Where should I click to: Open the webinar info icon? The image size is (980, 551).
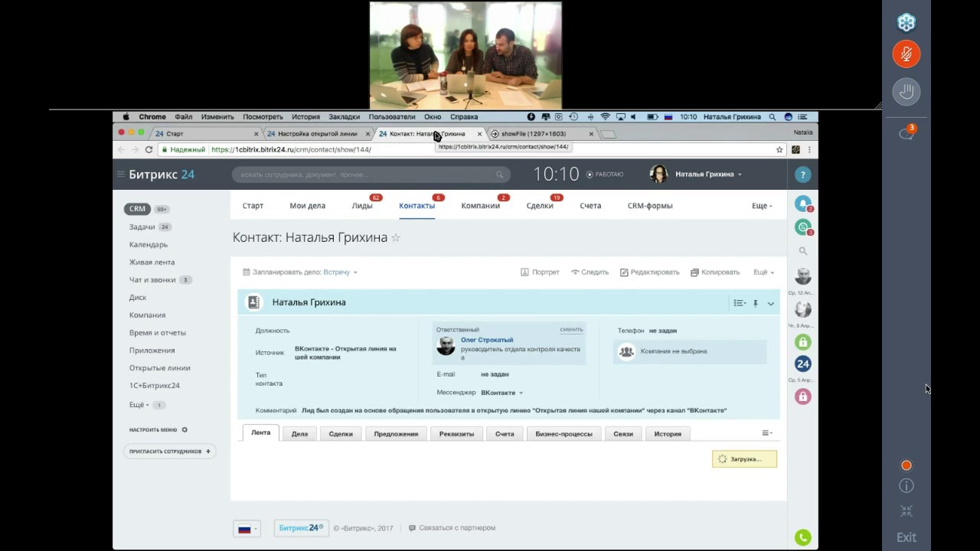click(906, 486)
